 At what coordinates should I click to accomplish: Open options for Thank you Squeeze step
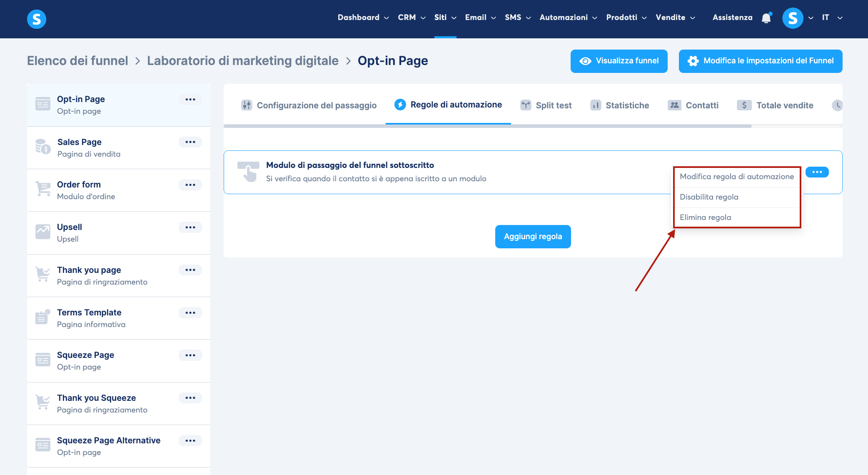point(190,398)
